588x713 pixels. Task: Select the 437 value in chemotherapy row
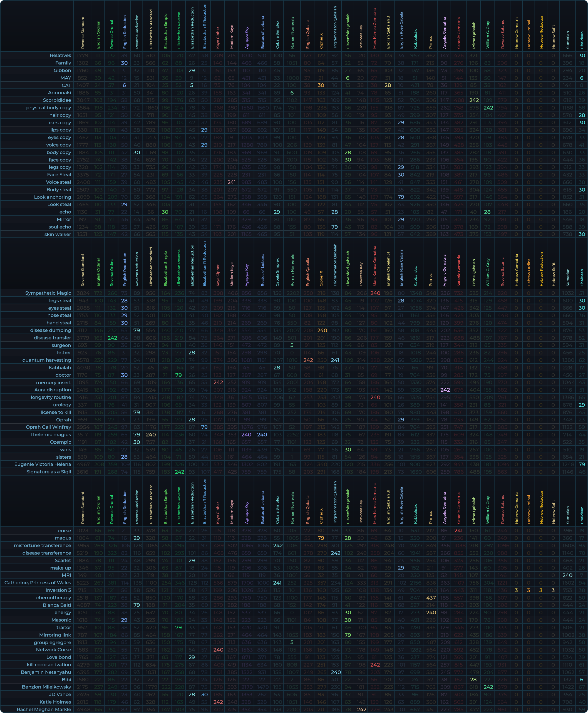431,597
